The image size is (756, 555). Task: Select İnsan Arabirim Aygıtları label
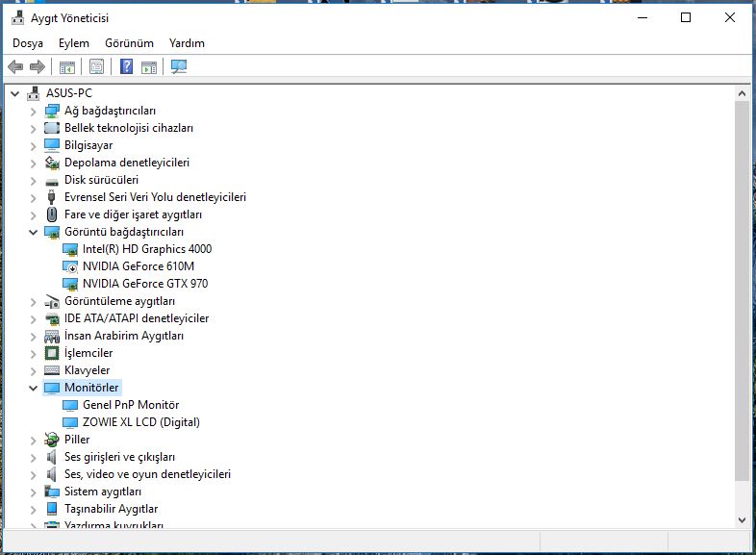[x=124, y=336]
